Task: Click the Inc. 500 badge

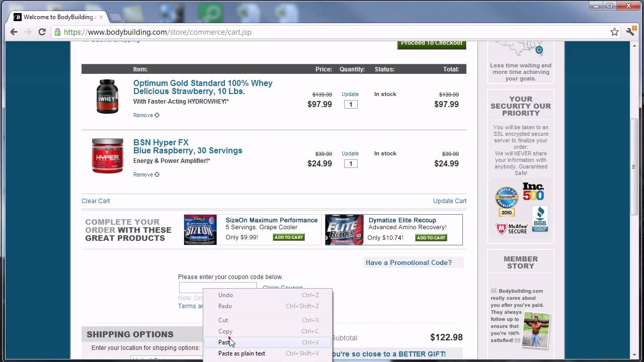Action: coord(534,192)
